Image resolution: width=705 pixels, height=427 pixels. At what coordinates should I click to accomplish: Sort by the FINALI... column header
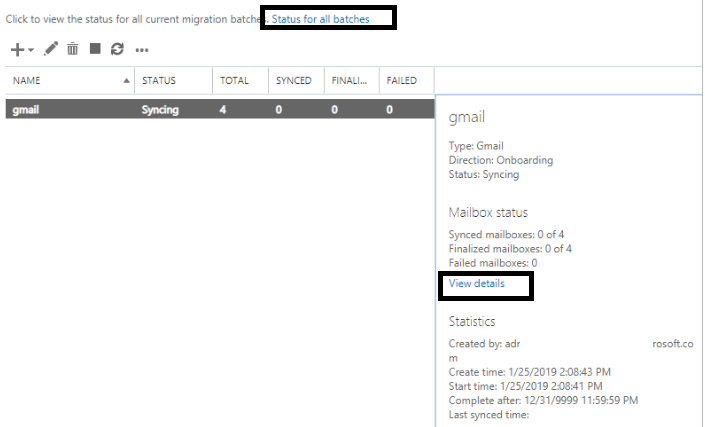[x=352, y=80]
